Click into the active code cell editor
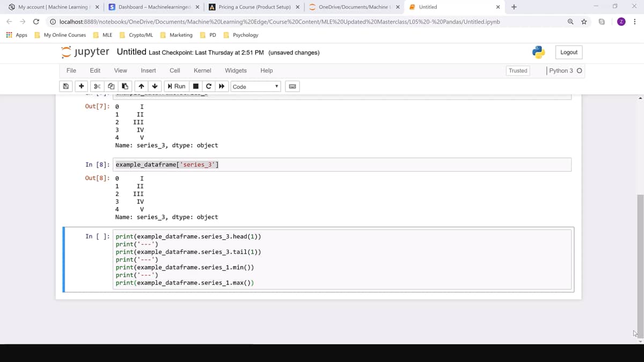This screenshot has height=362, width=644. 342,260
